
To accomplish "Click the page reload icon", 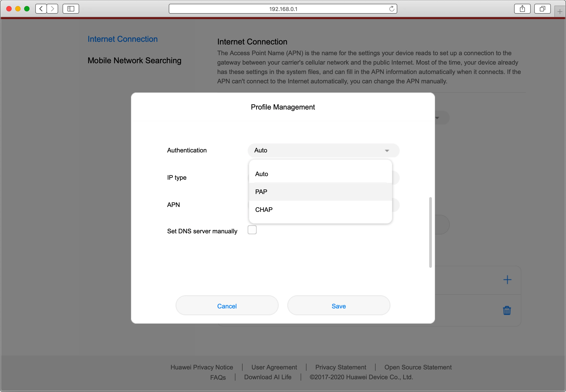I will pos(392,9).
